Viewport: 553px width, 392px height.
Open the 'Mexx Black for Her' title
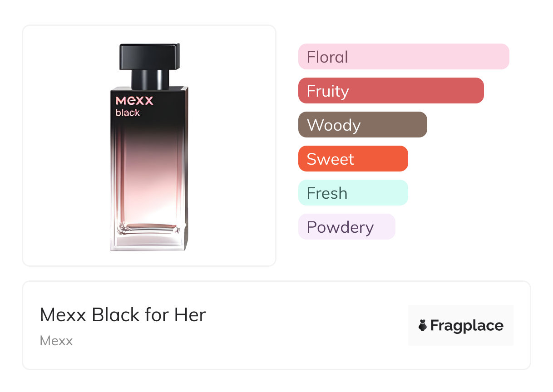point(123,315)
